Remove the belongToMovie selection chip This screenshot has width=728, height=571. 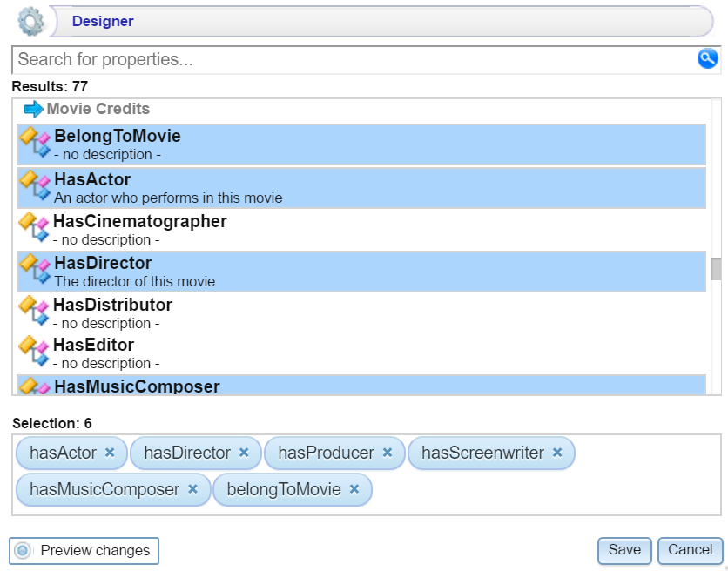coord(353,489)
